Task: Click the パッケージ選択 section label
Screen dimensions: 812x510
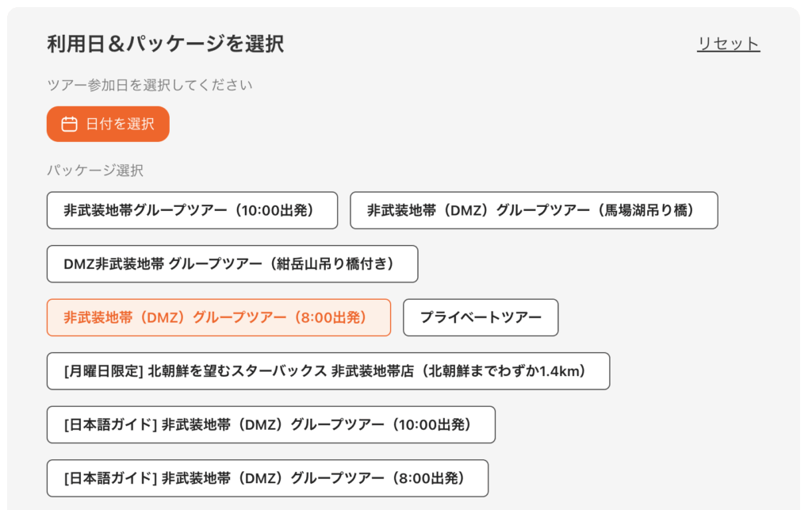Action: point(94,170)
